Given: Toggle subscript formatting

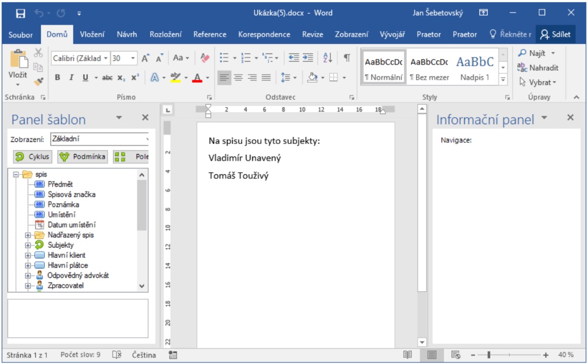Looking at the screenshot, I should click(121, 77).
